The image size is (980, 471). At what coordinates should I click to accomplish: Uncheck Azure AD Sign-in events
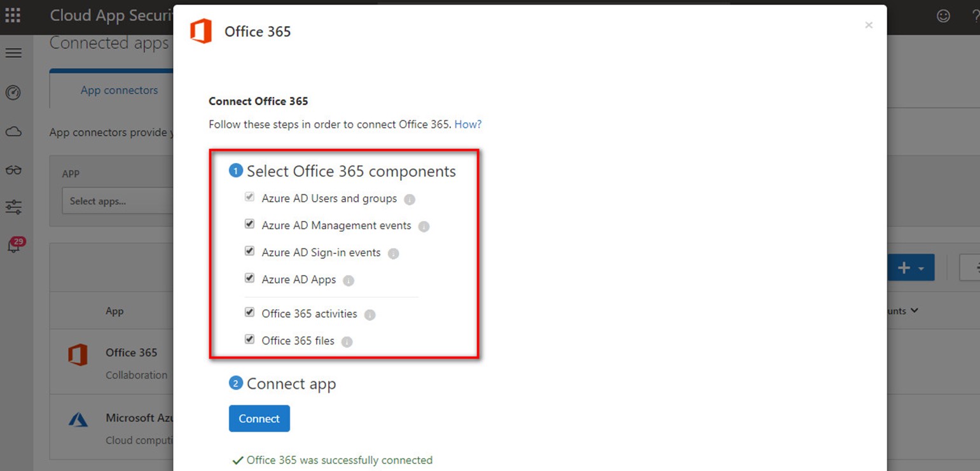249,251
